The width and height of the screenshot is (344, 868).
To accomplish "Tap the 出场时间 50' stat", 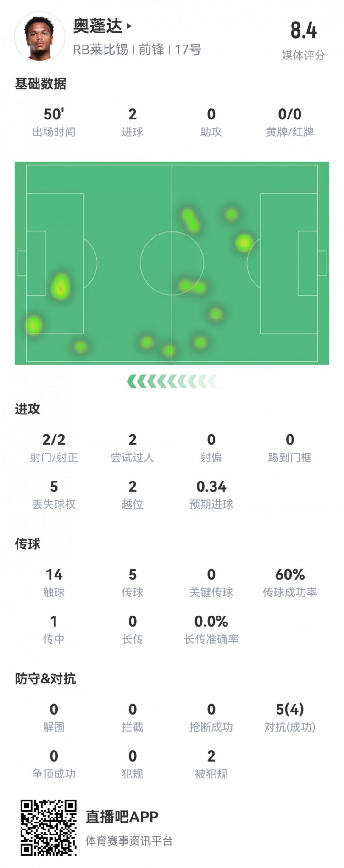I will coord(54,114).
